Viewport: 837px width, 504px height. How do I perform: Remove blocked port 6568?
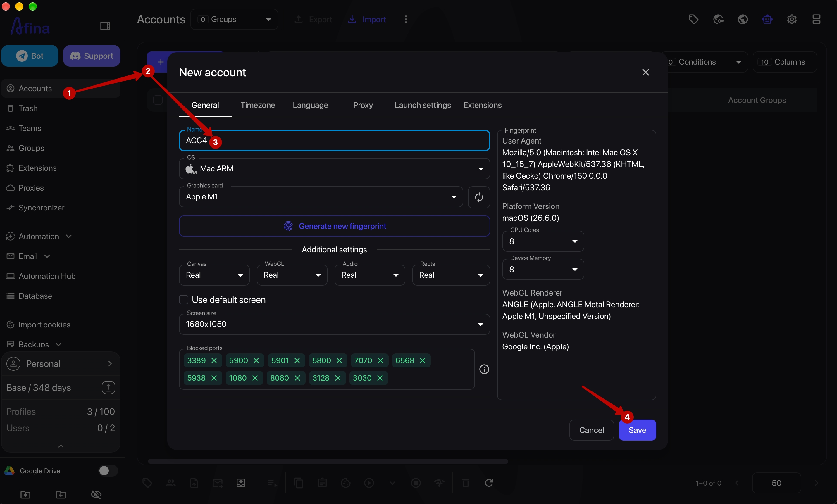point(423,360)
